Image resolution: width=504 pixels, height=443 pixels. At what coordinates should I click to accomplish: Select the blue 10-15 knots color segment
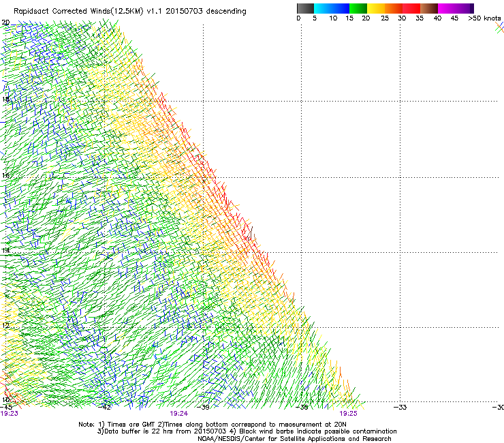click(341, 8)
